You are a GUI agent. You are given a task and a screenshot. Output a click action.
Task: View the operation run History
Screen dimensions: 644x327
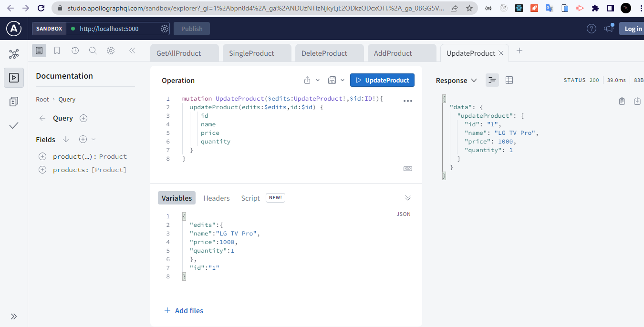coord(75,50)
